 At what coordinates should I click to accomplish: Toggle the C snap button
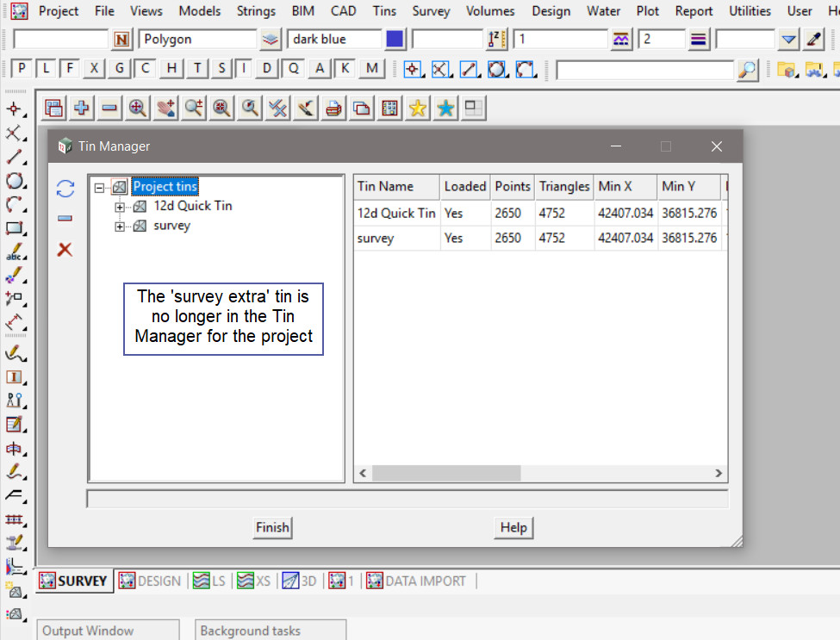tap(145, 69)
